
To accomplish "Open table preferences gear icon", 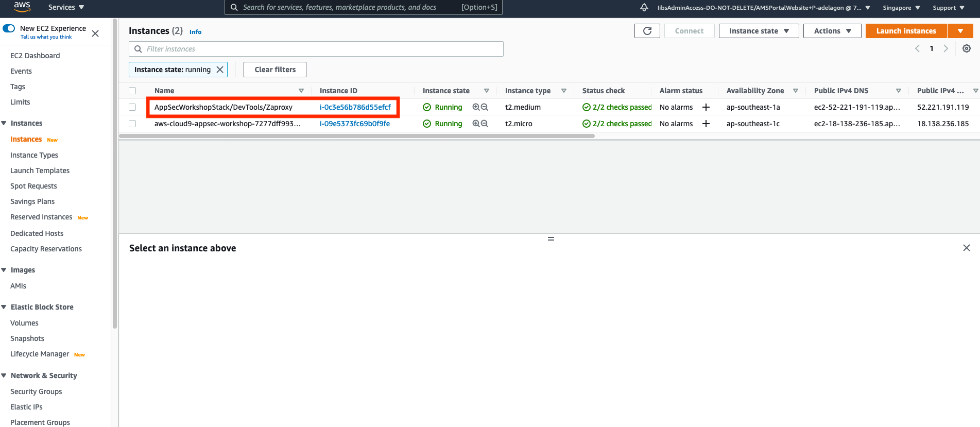I will click(x=967, y=48).
